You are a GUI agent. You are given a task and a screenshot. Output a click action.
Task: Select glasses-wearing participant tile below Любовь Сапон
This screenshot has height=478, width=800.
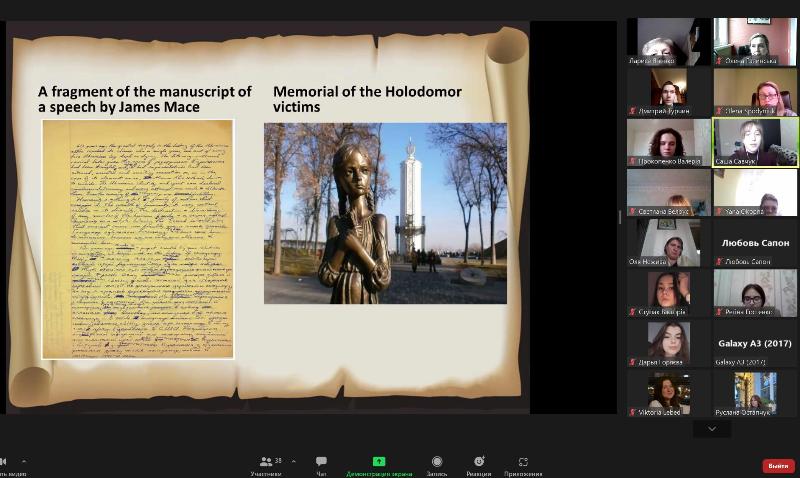point(755,293)
